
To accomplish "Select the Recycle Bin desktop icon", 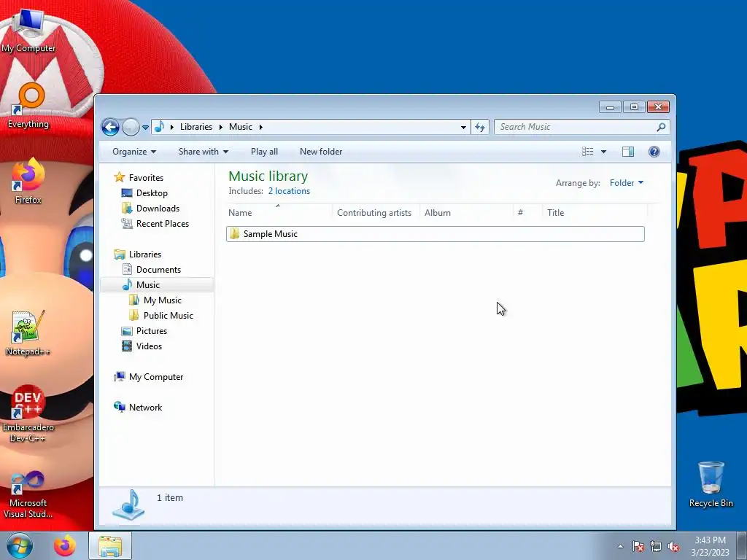I will [711, 485].
